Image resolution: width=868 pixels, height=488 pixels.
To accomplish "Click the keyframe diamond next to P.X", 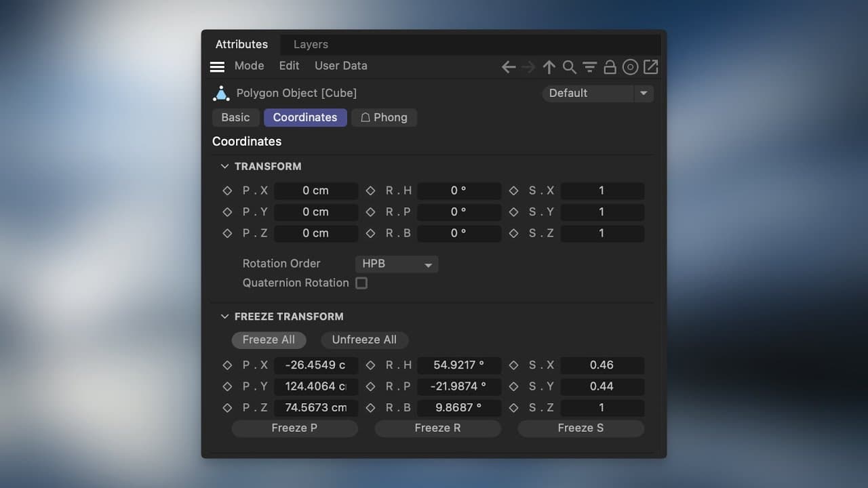I will pos(227,190).
